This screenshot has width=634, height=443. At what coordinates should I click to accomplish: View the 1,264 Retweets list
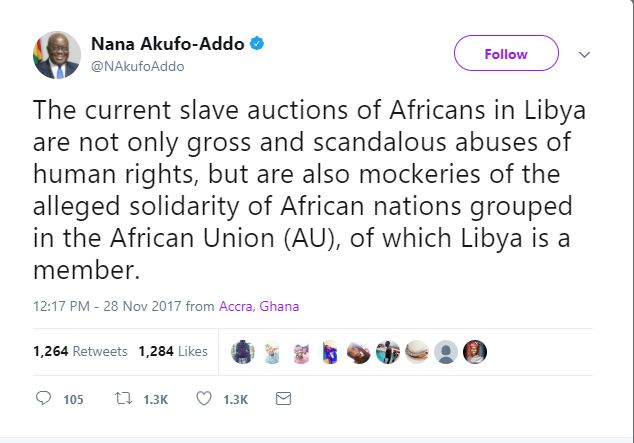click(80, 351)
